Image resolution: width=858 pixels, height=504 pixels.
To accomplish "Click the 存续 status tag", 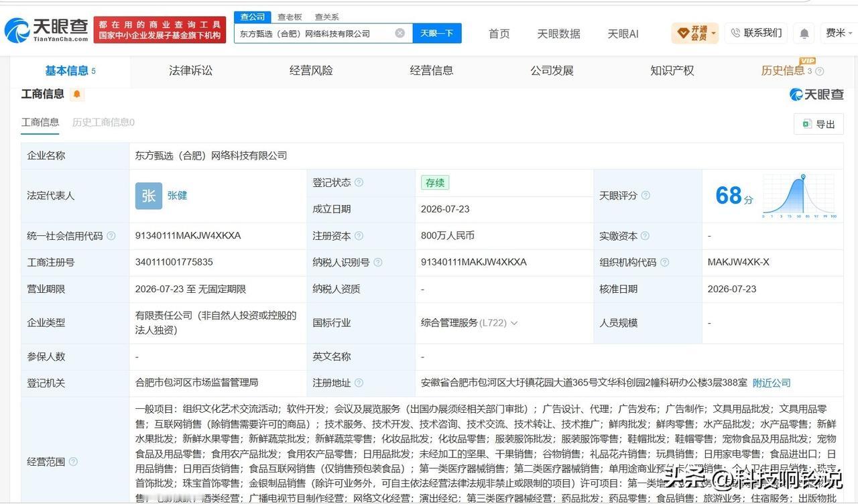I will coord(435,182).
